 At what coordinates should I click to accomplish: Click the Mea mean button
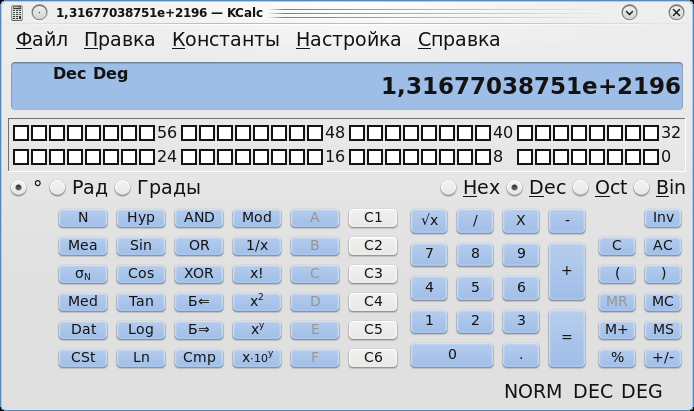83,246
